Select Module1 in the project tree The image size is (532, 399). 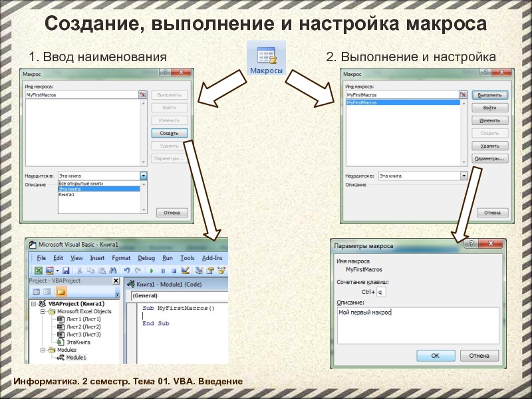coord(76,358)
